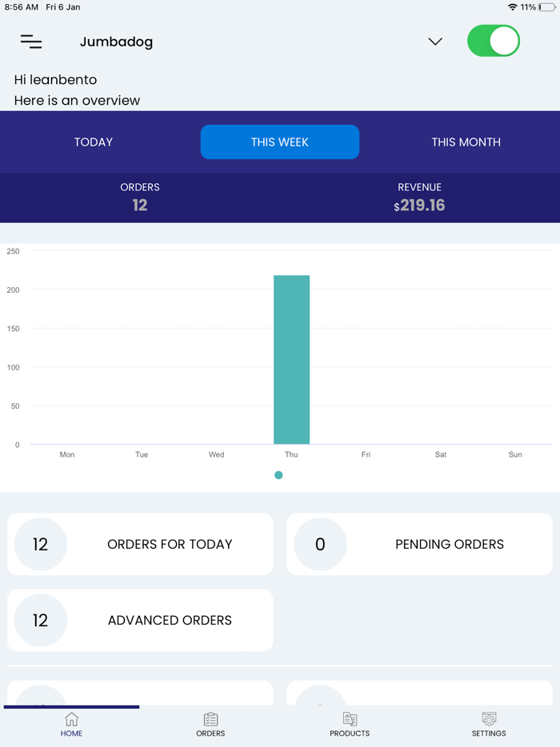Click the 8:56 AM clock

22,7
